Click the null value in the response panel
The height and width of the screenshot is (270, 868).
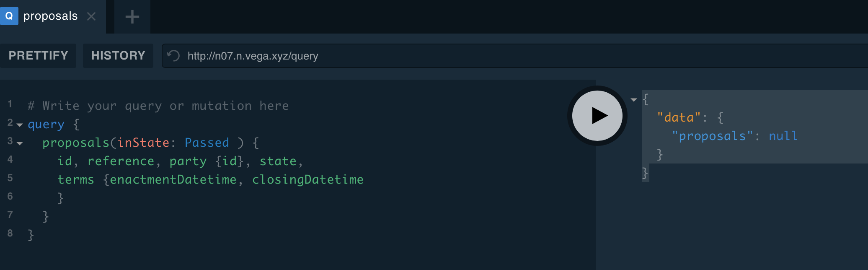(783, 135)
